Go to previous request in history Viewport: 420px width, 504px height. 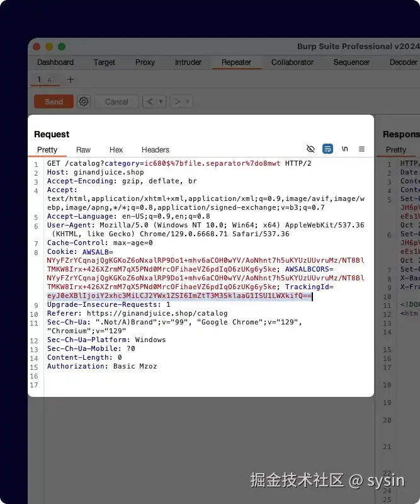pos(150,101)
